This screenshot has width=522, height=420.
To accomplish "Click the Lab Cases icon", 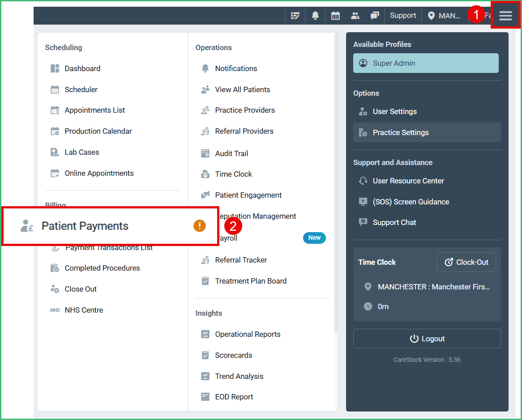I will [x=55, y=152].
